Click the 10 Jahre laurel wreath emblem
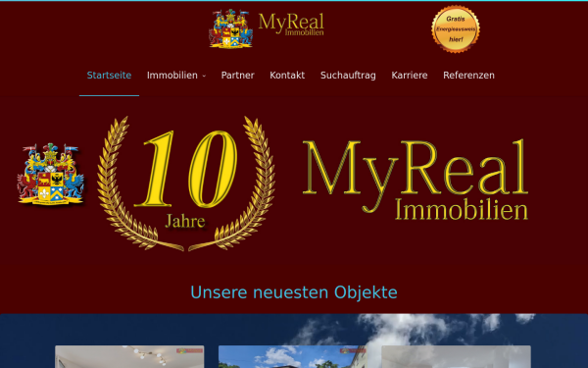588x368 pixels. click(186, 184)
